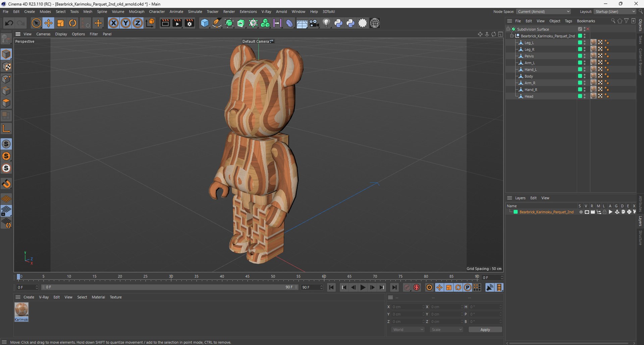Screen dimensions: 644x345
Task: Open the Node Space dropdown
Action: tap(543, 11)
